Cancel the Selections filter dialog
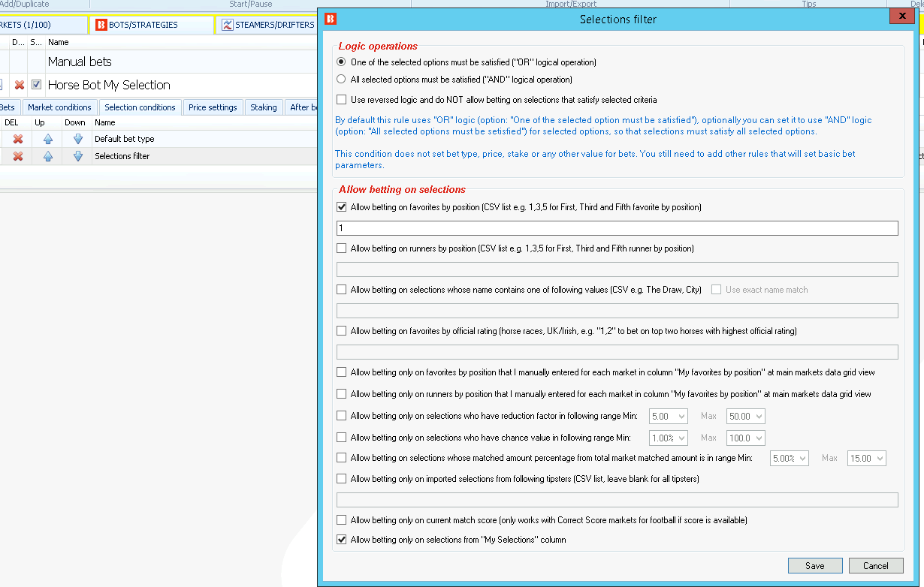 click(876, 566)
